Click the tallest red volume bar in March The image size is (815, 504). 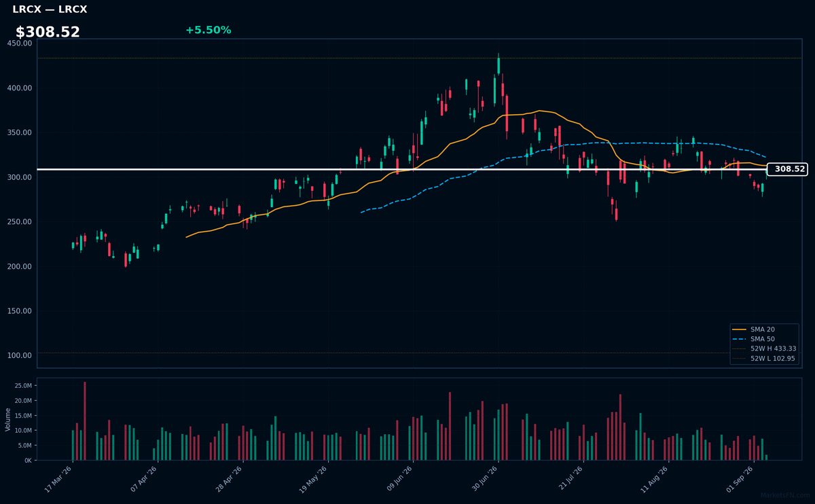85,421
